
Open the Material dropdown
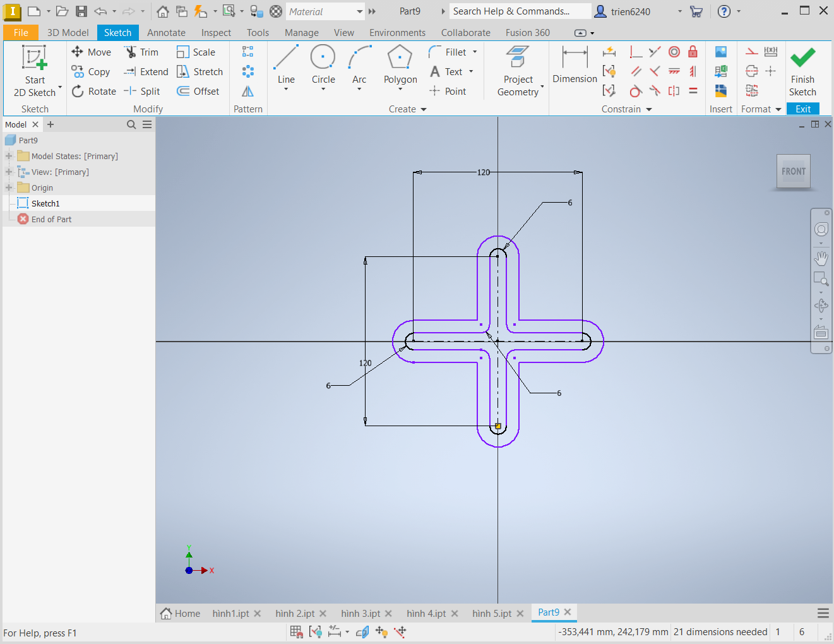coord(359,11)
